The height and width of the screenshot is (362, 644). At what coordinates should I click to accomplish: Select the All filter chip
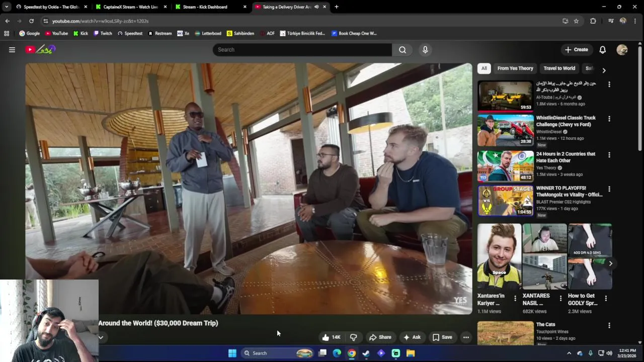[484, 68]
